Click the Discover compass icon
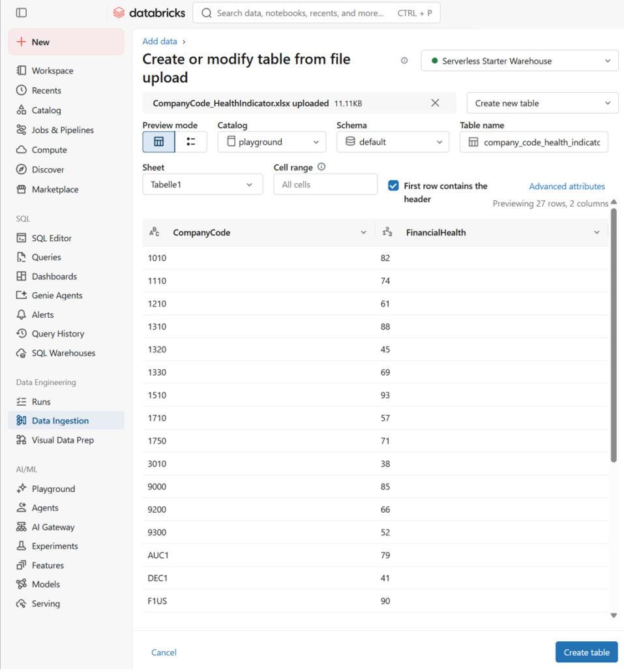 (22, 169)
